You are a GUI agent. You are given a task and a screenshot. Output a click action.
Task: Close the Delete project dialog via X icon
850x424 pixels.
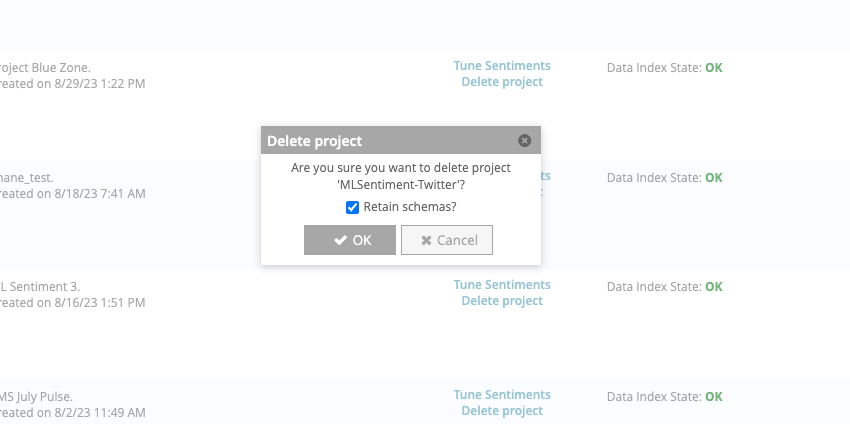[525, 141]
